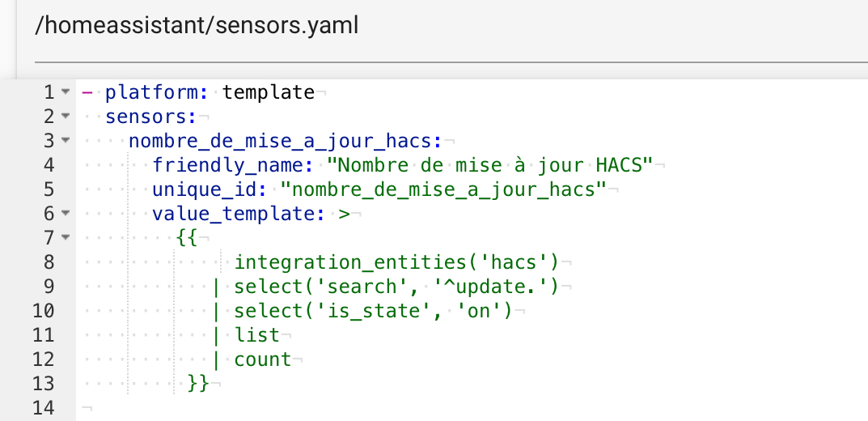Click the word template on line 1

pos(269,92)
